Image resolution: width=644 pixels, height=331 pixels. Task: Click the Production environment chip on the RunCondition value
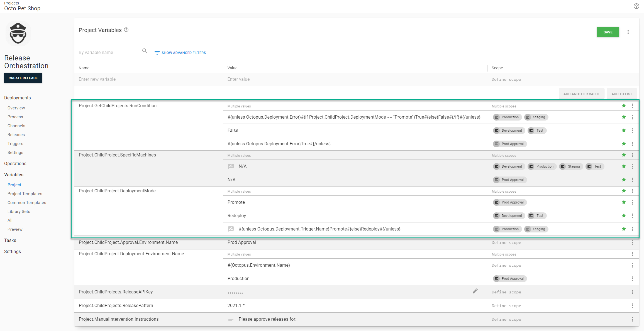[507, 117]
